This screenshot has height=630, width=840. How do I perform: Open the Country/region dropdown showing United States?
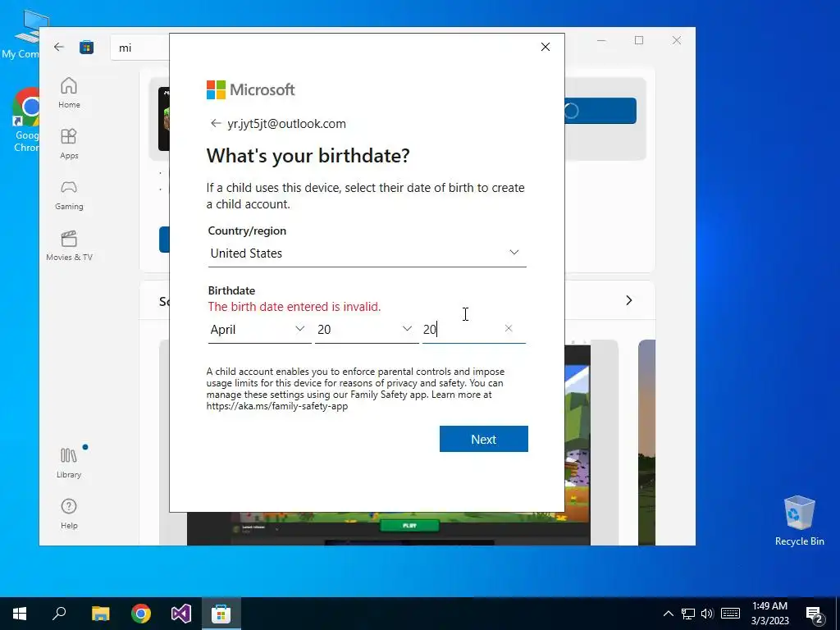coord(367,253)
